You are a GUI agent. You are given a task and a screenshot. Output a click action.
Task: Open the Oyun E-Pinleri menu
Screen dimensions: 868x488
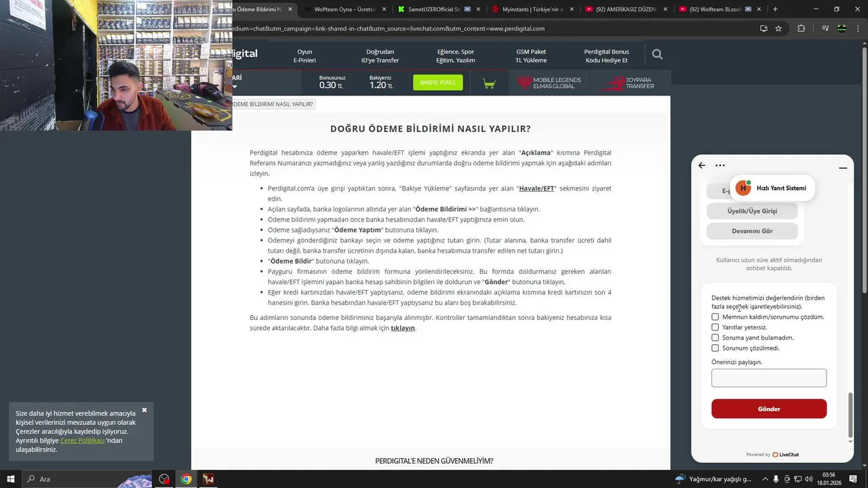coord(304,56)
